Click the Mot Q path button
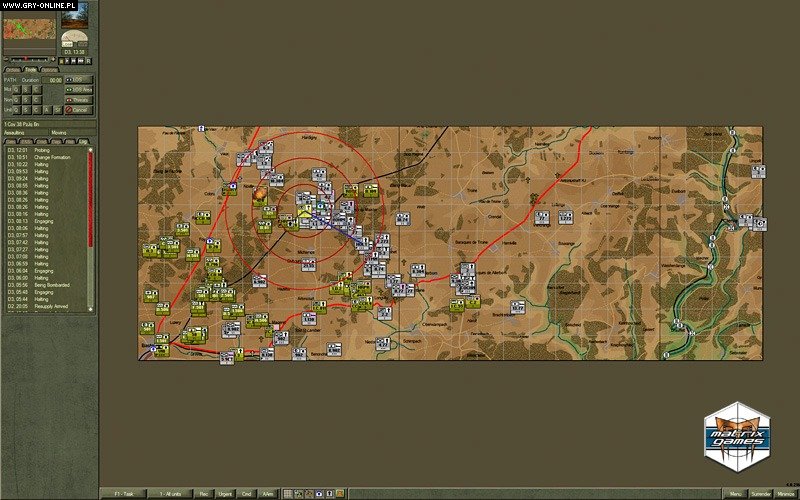Viewport: 800px width, 500px height. 16,90
